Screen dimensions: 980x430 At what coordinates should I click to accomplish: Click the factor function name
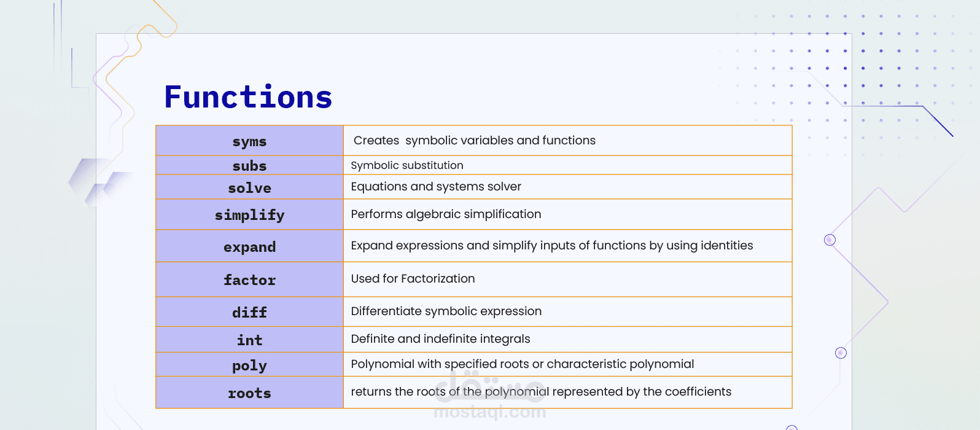[249, 279]
